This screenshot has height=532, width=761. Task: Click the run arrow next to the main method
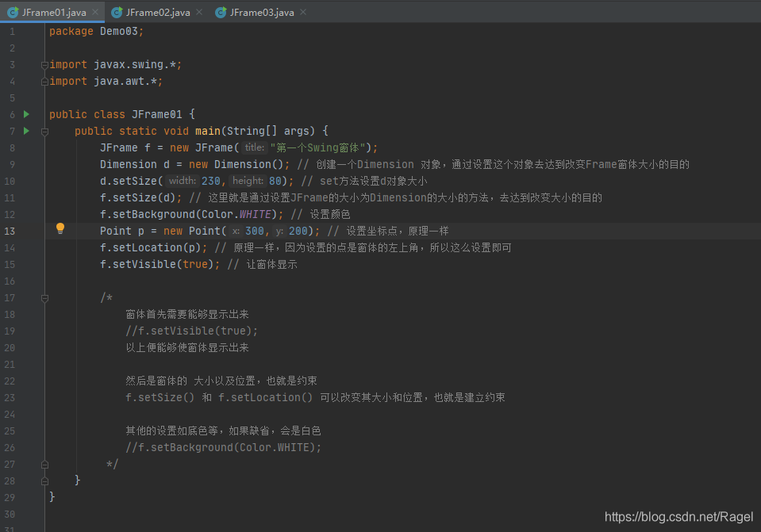(x=25, y=131)
